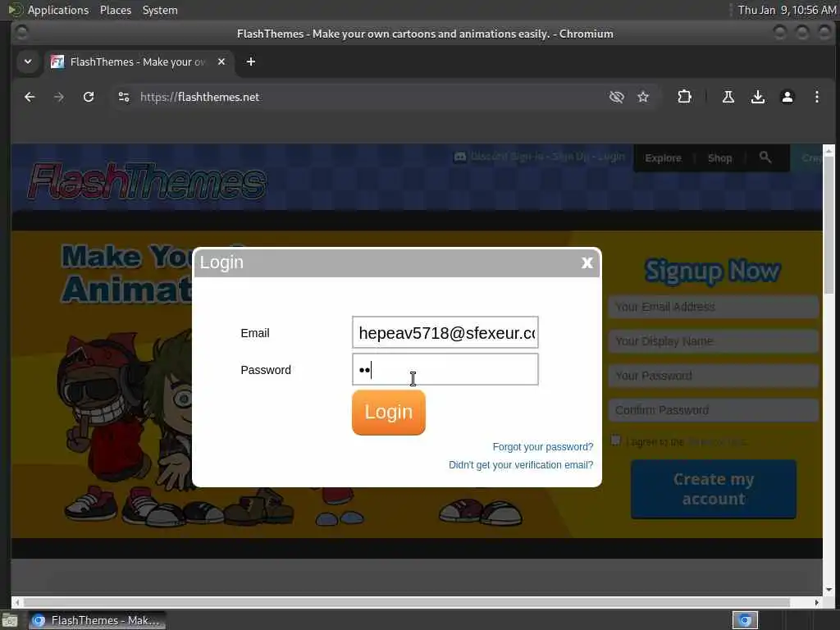The height and width of the screenshot is (630, 840).
Task: Expand the tab search dropdown
Action: tap(28, 62)
